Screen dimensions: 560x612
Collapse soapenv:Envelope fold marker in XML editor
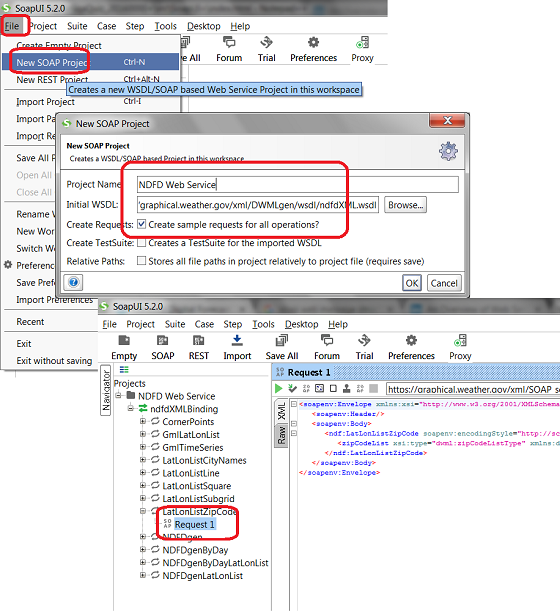[x=294, y=404]
